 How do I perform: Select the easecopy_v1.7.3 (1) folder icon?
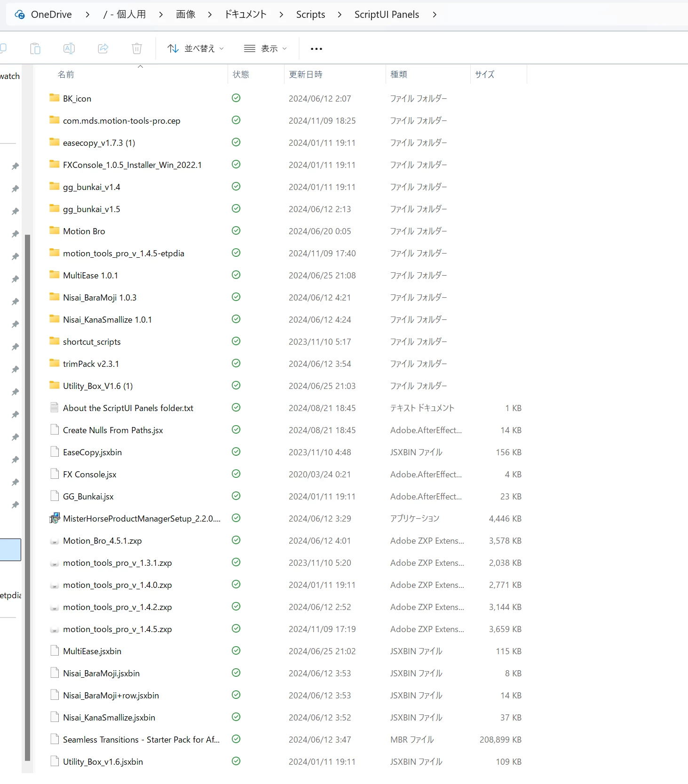(55, 142)
